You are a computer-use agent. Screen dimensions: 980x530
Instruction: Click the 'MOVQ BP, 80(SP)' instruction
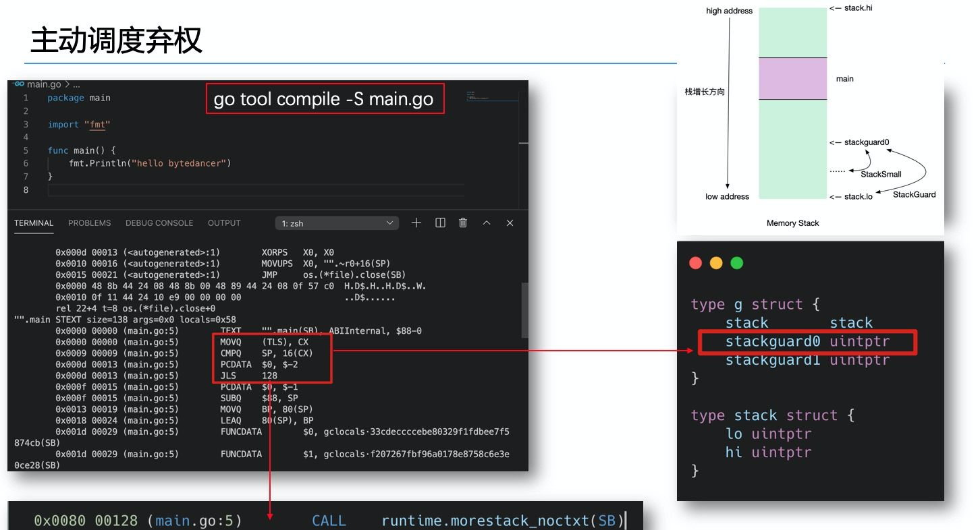[x=266, y=409]
